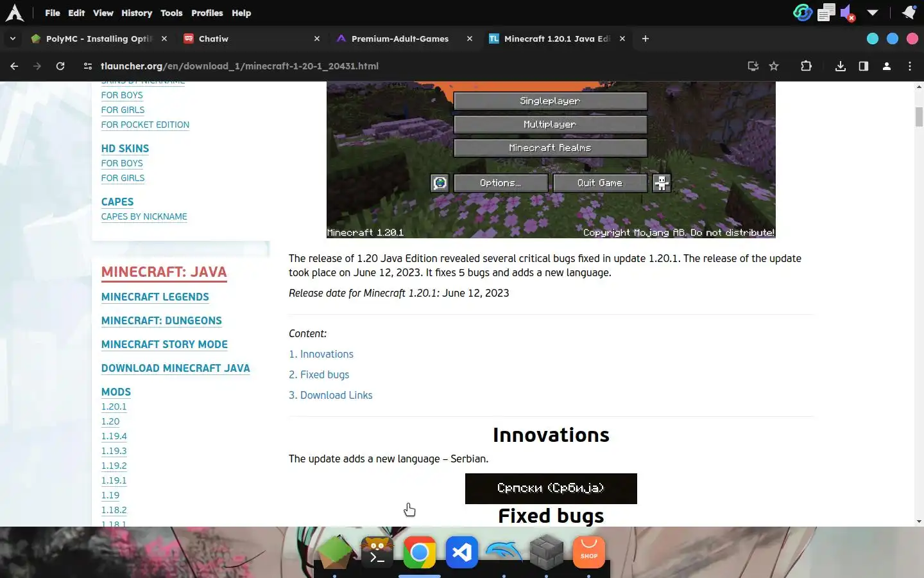Click the Singleplayer button in the image
Screen dimensions: 924x578
(x=551, y=101)
